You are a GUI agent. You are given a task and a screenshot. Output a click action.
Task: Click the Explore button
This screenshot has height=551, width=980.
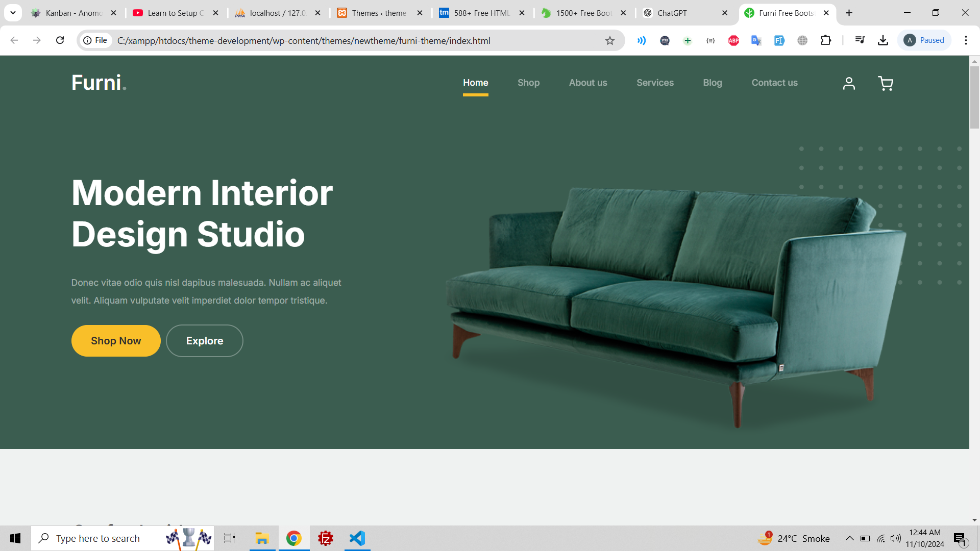(x=204, y=341)
